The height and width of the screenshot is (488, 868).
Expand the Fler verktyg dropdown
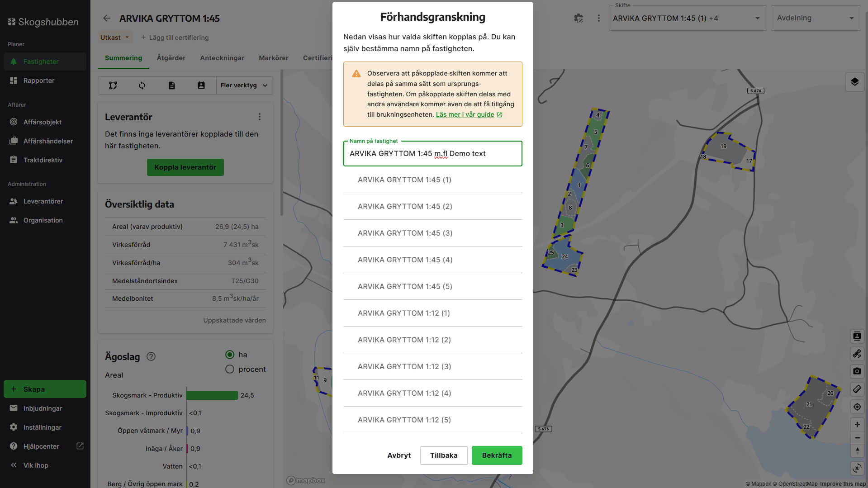(243, 85)
